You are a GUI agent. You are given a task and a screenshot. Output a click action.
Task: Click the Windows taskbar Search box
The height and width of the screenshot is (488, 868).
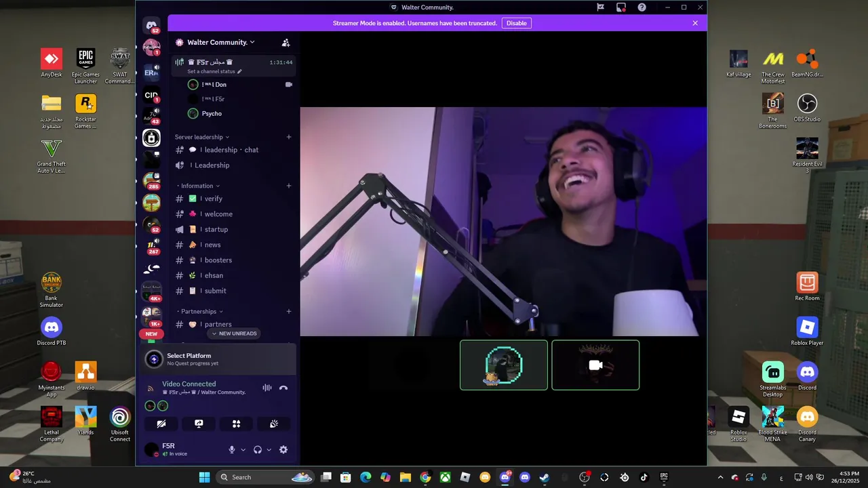pos(264,477)
